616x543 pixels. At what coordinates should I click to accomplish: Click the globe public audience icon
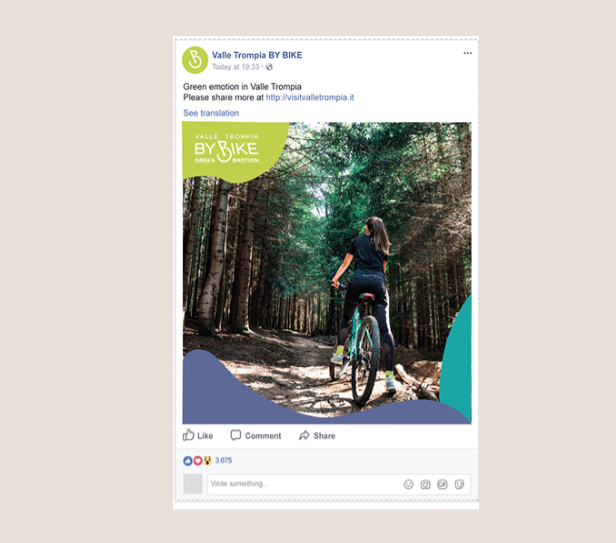click(269, 67)
